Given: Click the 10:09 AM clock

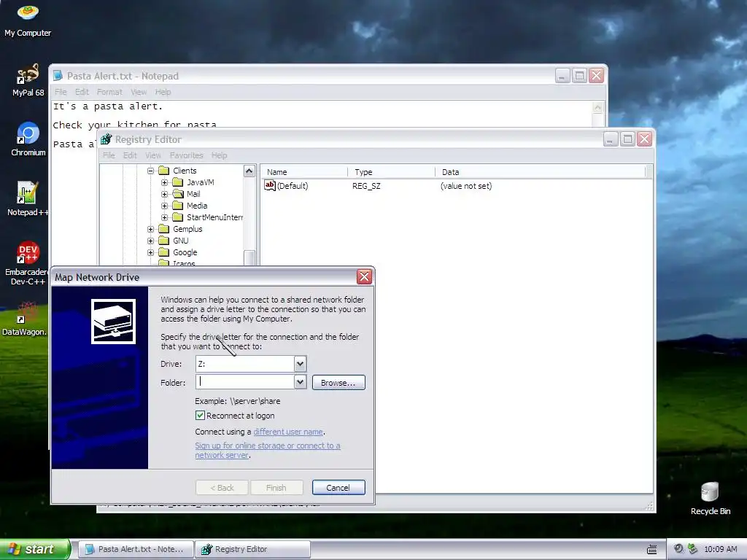Looking at the screenshot, I should click(720, 549).
